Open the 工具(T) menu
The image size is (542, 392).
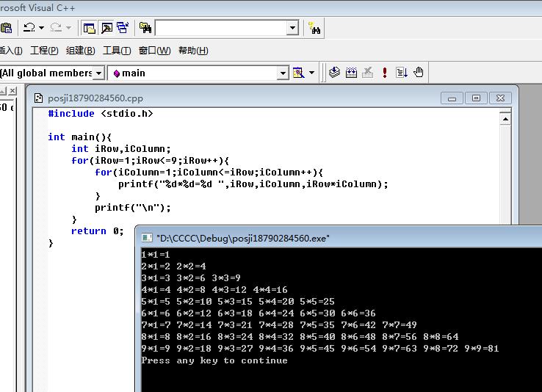point(117,51)
